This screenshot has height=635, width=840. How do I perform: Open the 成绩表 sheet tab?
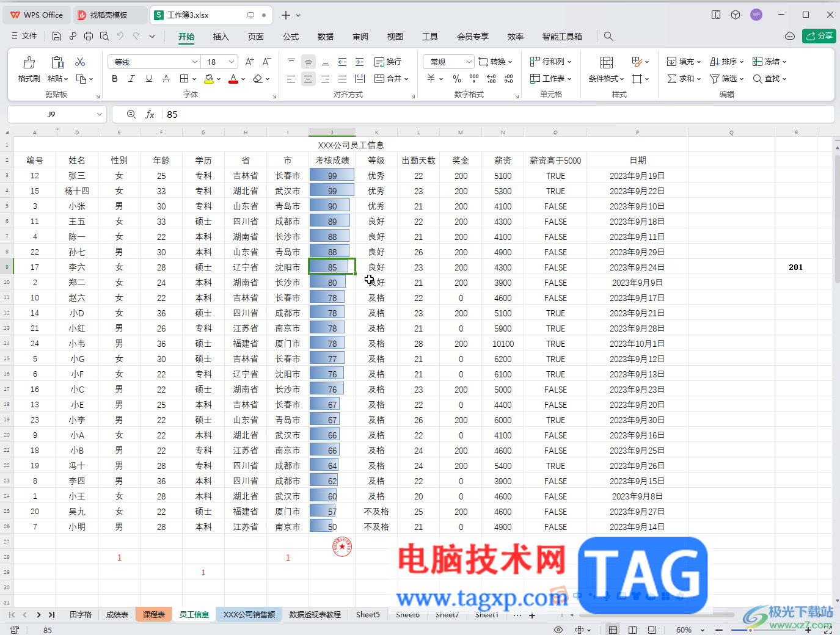pos(117,615)
